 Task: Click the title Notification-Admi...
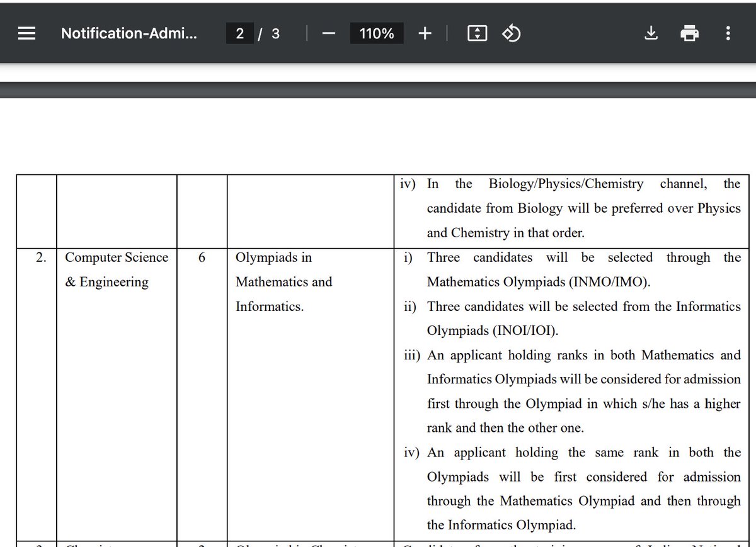[128, 33]
